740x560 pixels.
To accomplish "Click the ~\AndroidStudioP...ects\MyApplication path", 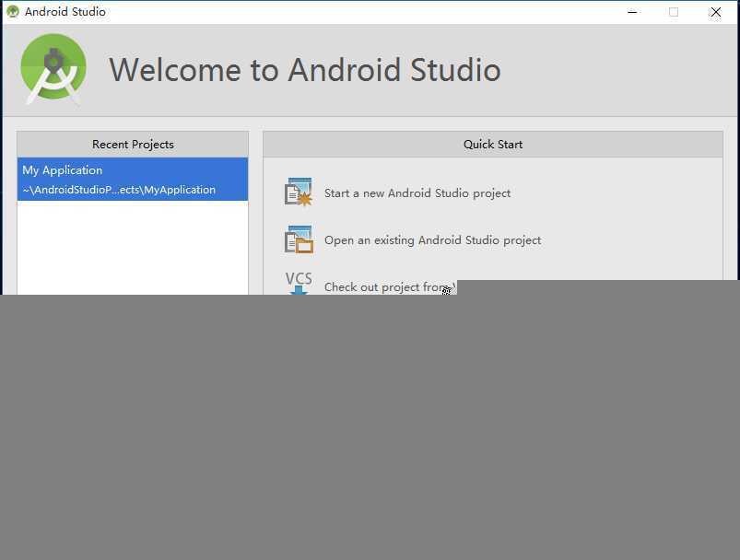I will [x=119, y=190].
